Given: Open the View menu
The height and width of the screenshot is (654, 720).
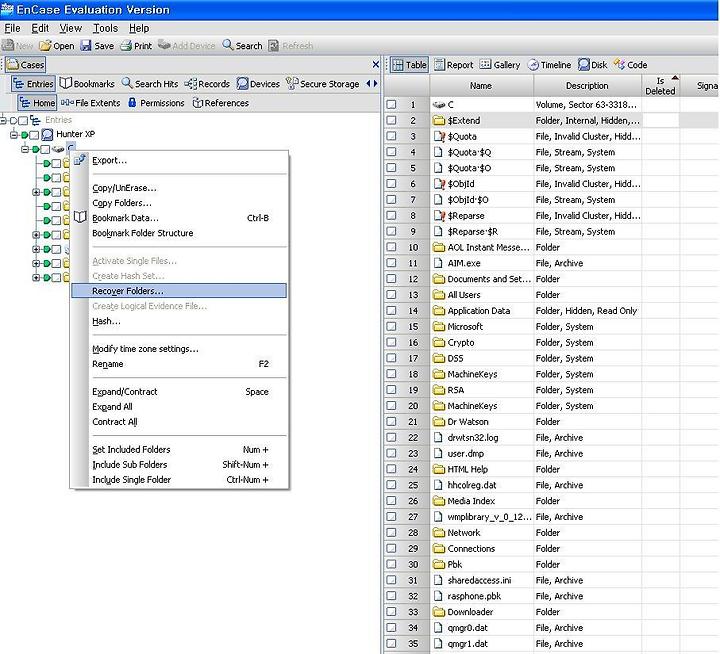Looking at the screenshot, I should pyautogui.click(x=71, y=28).
